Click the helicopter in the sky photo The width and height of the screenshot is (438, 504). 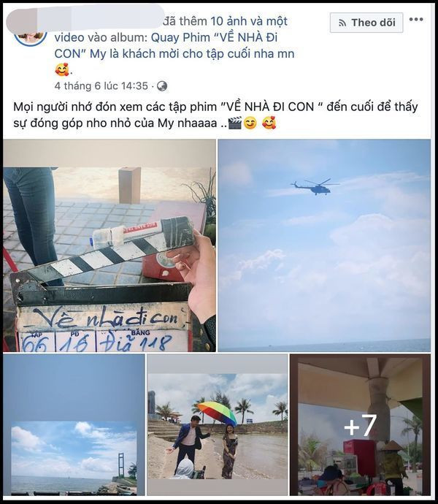(x=315, y=186)
